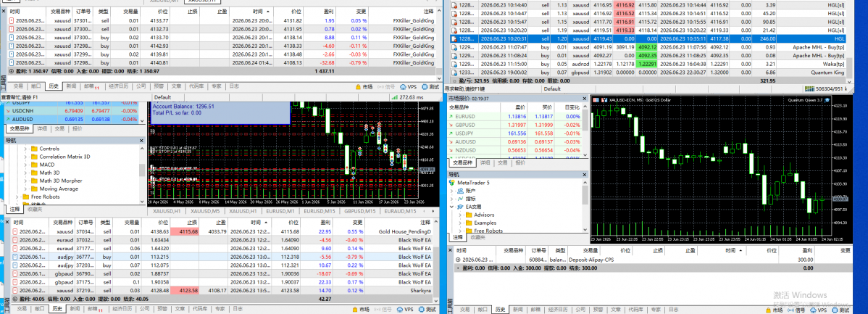Close the right window 市场报价 market watch panel
This screenshot has width=868, height=314.
coord(585,97)
